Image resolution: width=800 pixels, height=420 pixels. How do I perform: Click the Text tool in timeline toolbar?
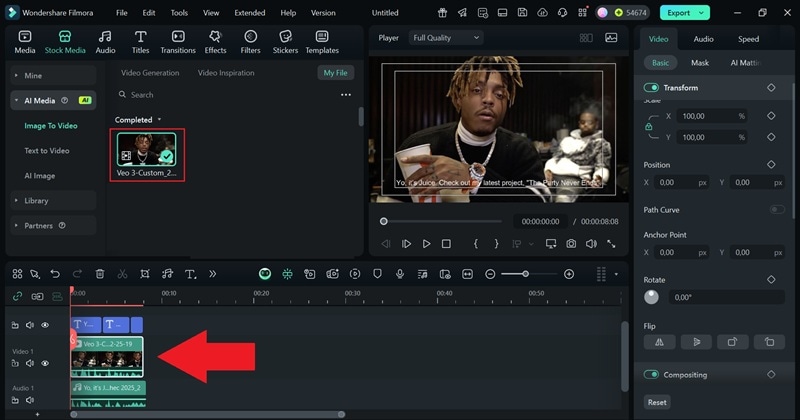coord(190,274)
